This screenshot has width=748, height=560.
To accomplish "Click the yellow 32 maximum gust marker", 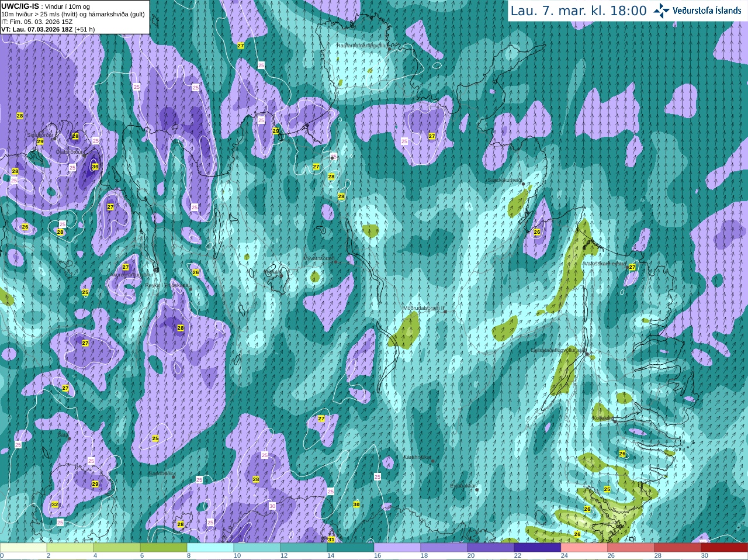I will click(55, 504).
